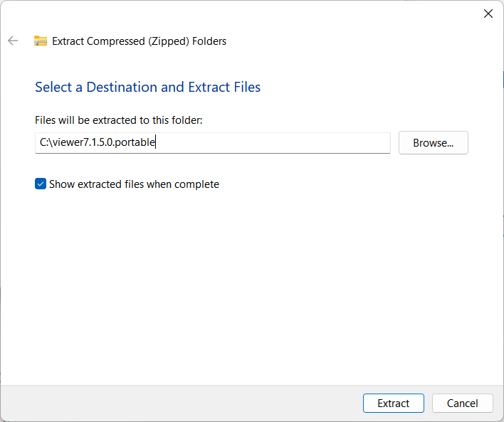This screenshot has height=422, width=504.
Task: Open the Browse... folder picker
Action: pos(433,143)
